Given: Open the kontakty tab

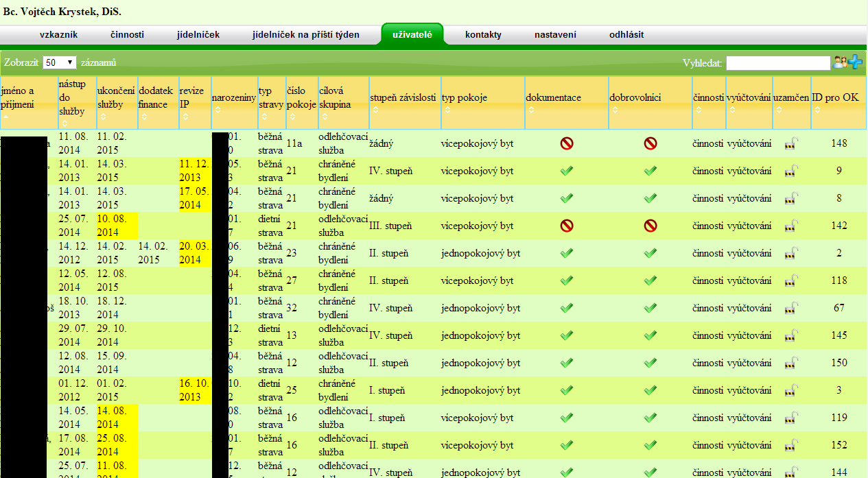Looking at the screenshot, I should [483, 35].
